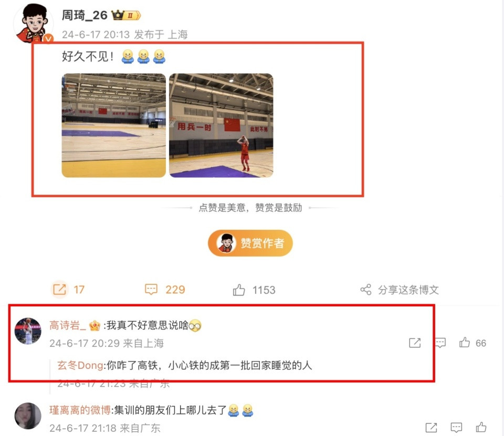Open 瑾离离的微博 commenter avatar
504x436 pixels.
[x=28, y=416]
